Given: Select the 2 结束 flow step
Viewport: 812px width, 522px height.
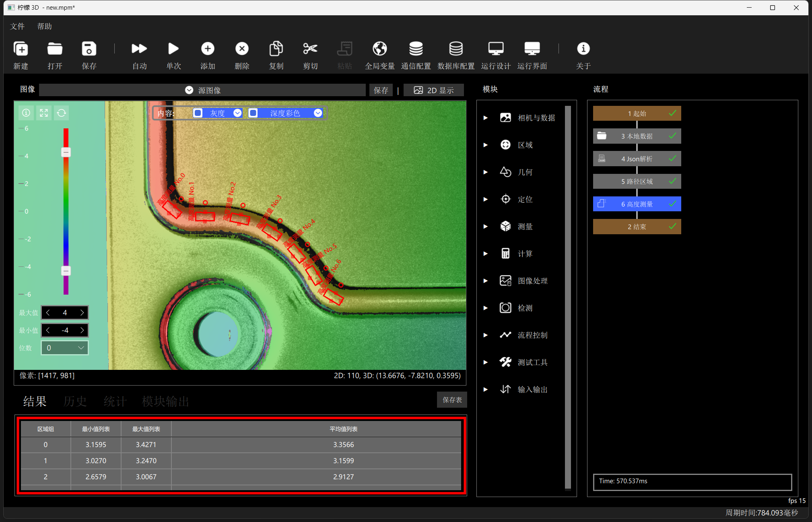Looking at the screenshot, I should [x=637, y=227].
